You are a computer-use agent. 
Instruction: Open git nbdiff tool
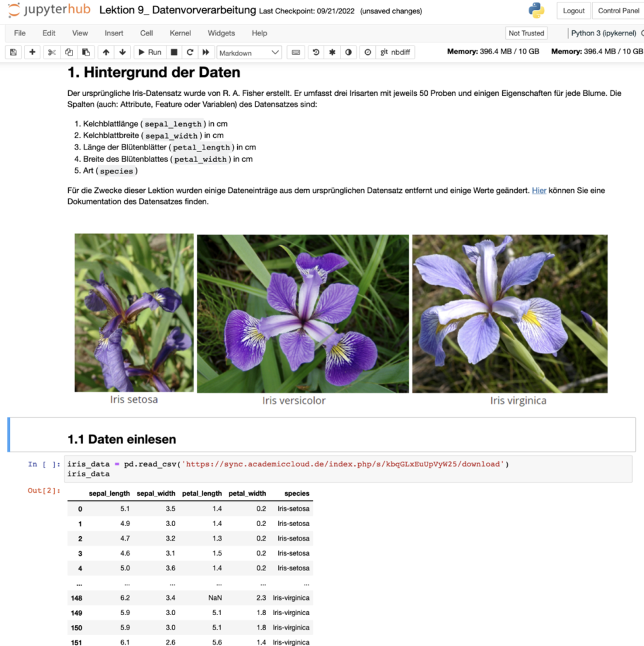click(x=395, y=52)
